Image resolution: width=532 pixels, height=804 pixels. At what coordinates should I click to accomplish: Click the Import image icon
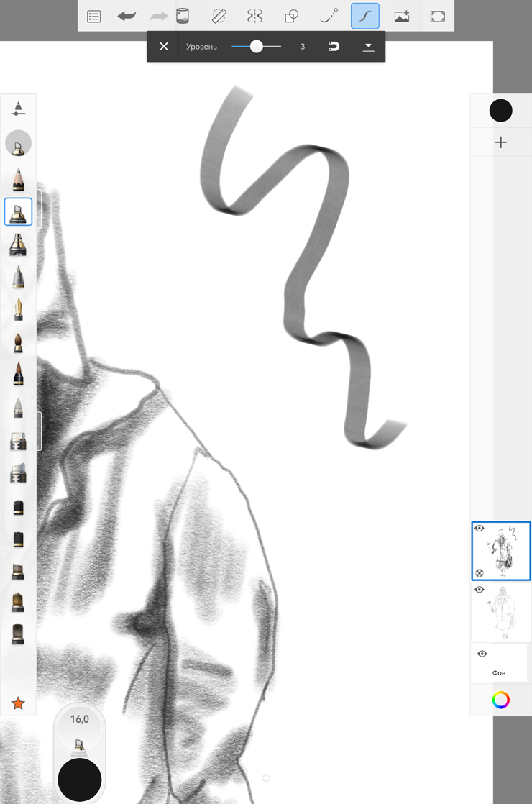(x=402, y=16)
